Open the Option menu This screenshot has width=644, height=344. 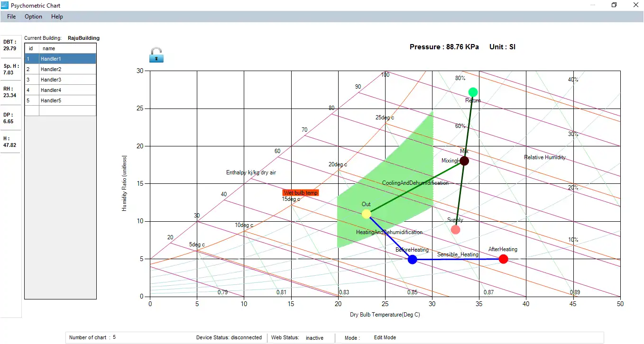[x=34, y=17]
